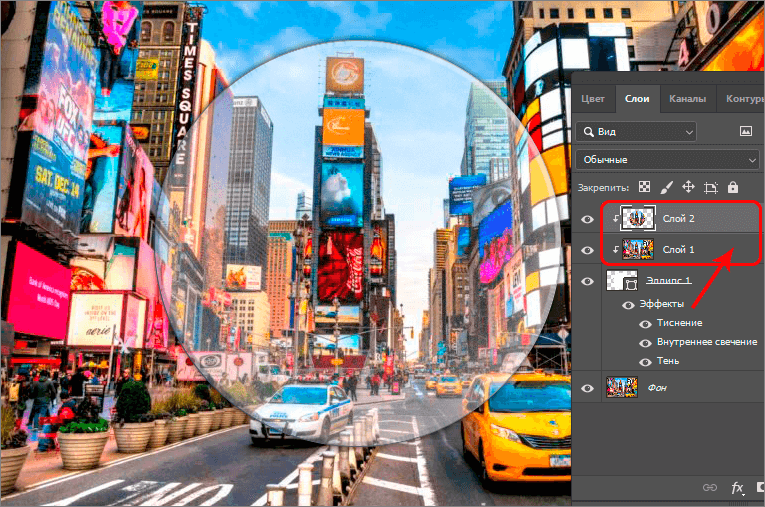Select the Фон layer name
Viewport: 765px width, 507px height.
click(657, 387)
